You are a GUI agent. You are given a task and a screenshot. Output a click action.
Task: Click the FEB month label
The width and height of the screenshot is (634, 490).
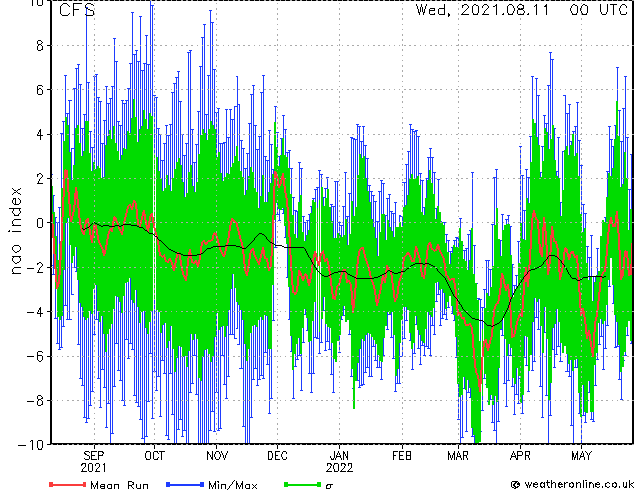402,456
